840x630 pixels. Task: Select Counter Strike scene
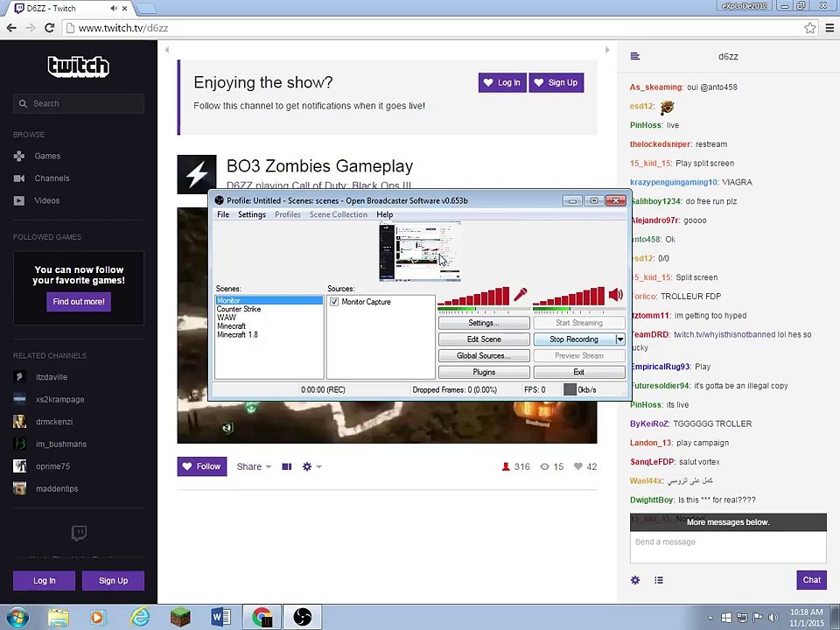pyautogui.click(x=239, y=309)
